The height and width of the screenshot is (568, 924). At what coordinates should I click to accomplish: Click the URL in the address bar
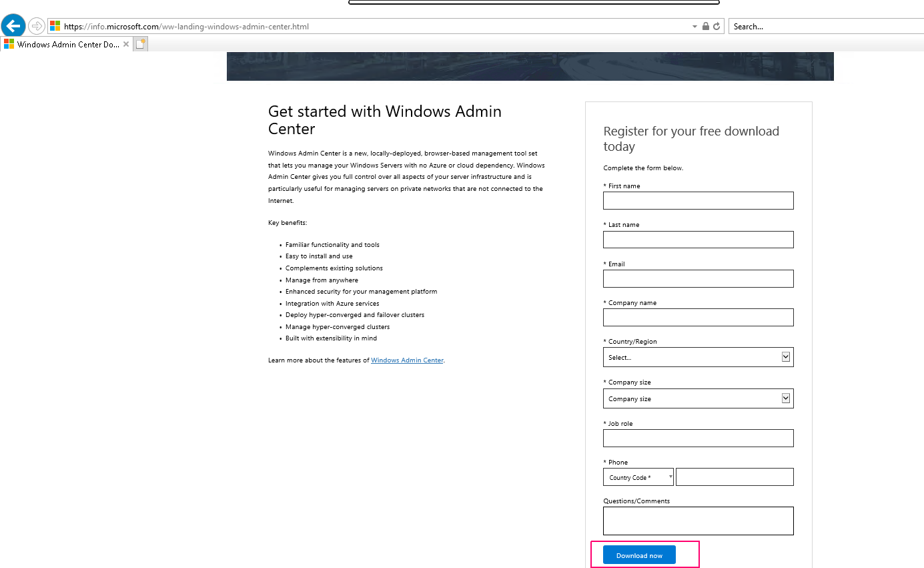coord(186,27)
